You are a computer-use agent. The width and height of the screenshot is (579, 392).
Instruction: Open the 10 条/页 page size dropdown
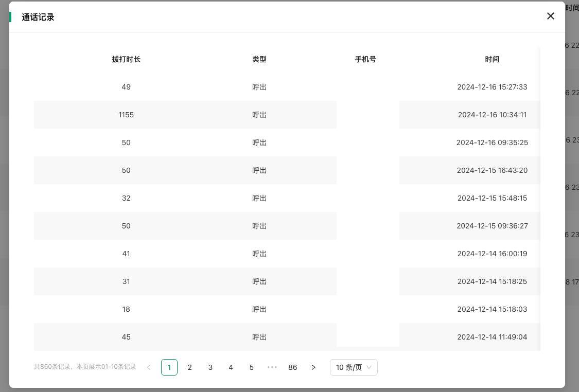[354, 367]
